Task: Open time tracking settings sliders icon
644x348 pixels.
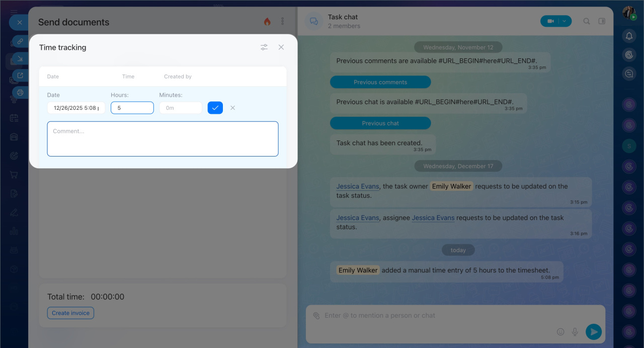Action: [x=264, y=47]
